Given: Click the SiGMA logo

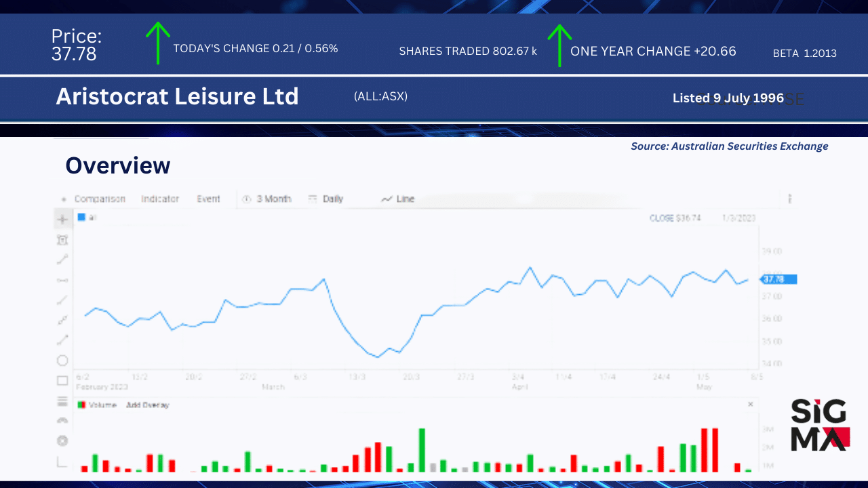Looking at the screenshot, I should tap(821, 425).
